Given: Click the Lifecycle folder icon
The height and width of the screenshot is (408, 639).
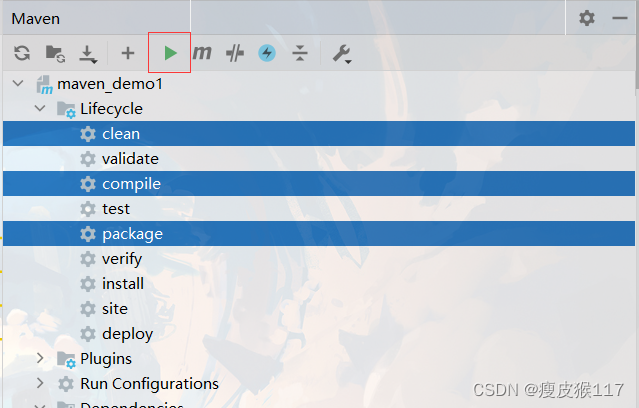Looking at the screenshot, I should 66,110.
